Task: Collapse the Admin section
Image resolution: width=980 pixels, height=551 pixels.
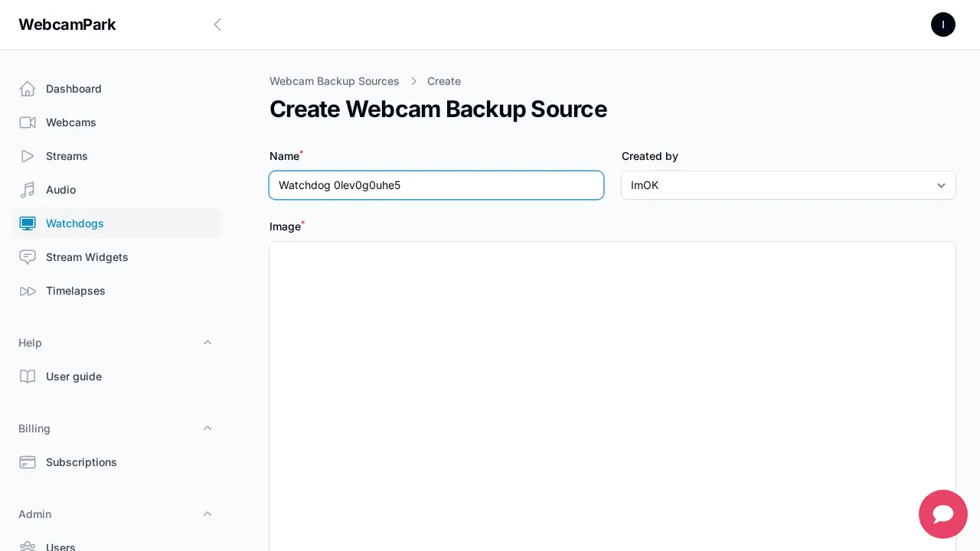Action: pos(207,514)
